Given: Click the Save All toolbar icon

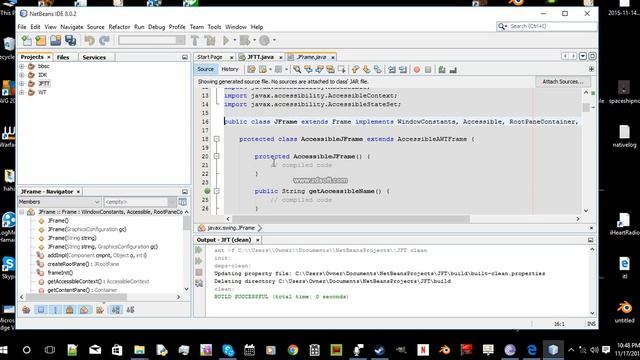Looking at the screenshot, I should click(71, 40).
